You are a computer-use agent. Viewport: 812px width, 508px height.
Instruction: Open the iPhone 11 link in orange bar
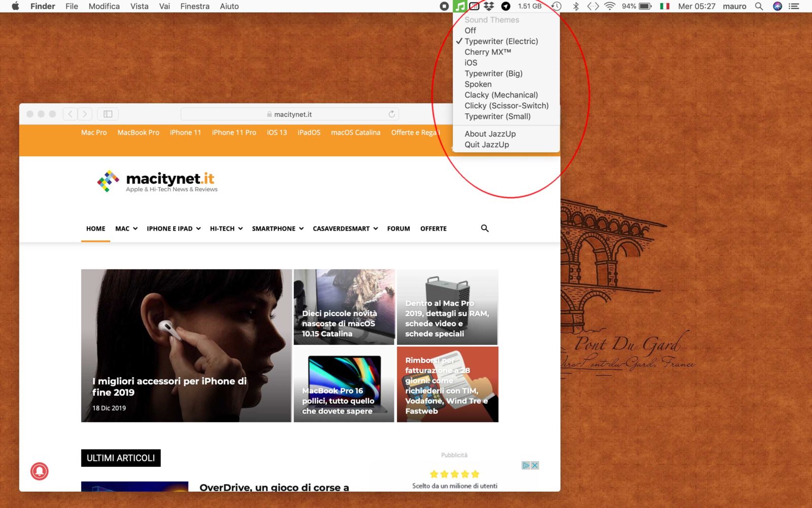(185, 132)
